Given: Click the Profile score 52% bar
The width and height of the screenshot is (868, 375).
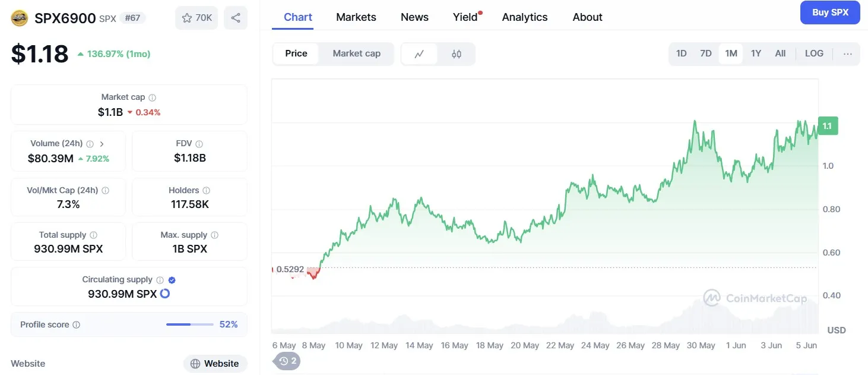Looking at the screenshot, I should (189, 324).
